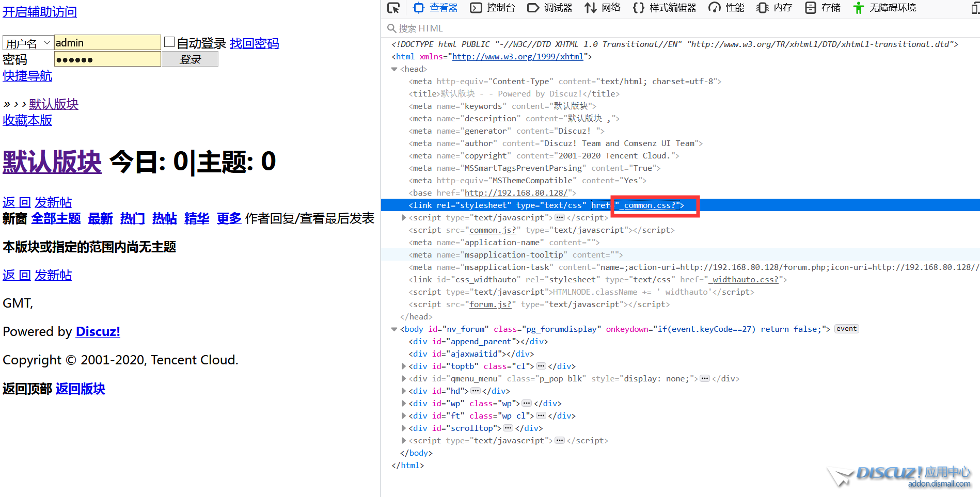Open the Storage (存储) panel
This screenshot has width=980, height=497.
click(x=823, y=8)
